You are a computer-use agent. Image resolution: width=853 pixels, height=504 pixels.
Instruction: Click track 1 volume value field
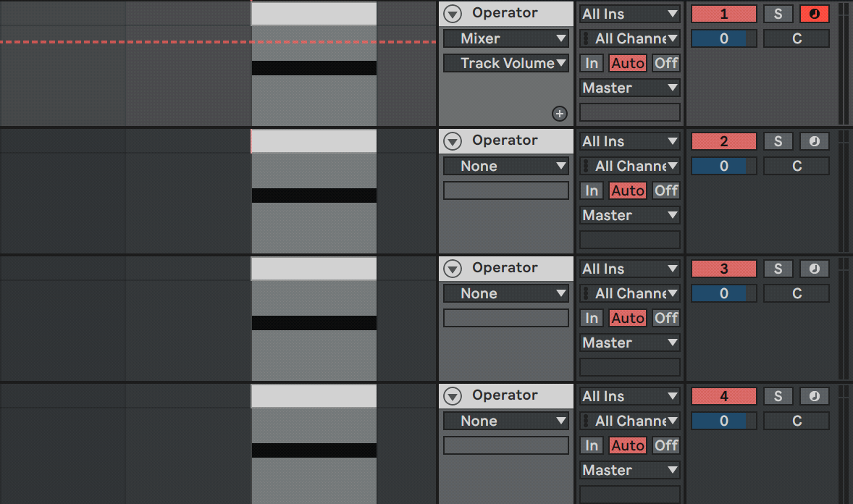(723, 38)
